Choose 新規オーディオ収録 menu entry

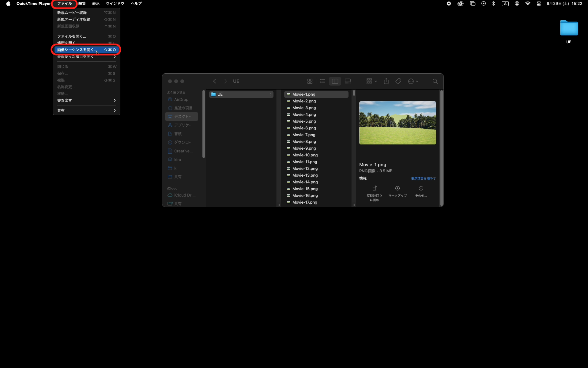(x=86, y=19)
